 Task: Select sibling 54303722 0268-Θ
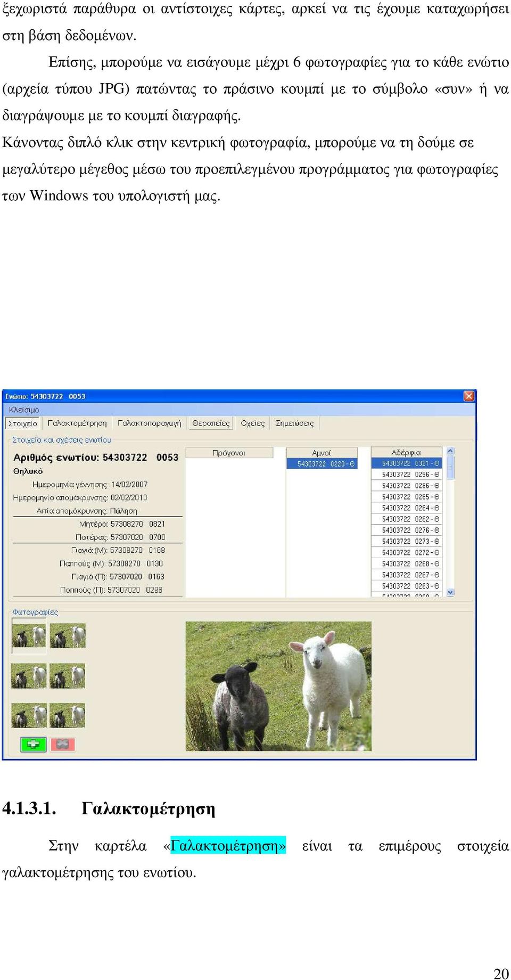click(407, 564)
